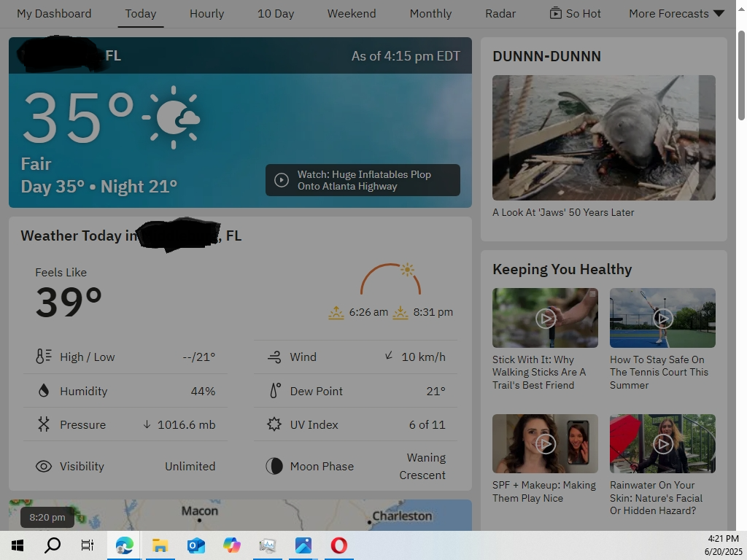The height and width of the screenshot is (560, 747).
Task: Click the Pressure icon
Action: (43, 424)
